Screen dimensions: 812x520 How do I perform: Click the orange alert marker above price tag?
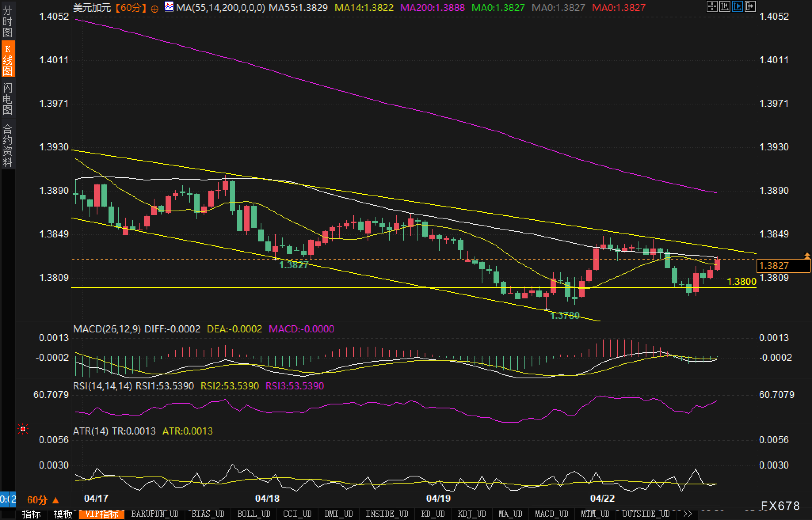pyautogui.click(x=807, y=256)
